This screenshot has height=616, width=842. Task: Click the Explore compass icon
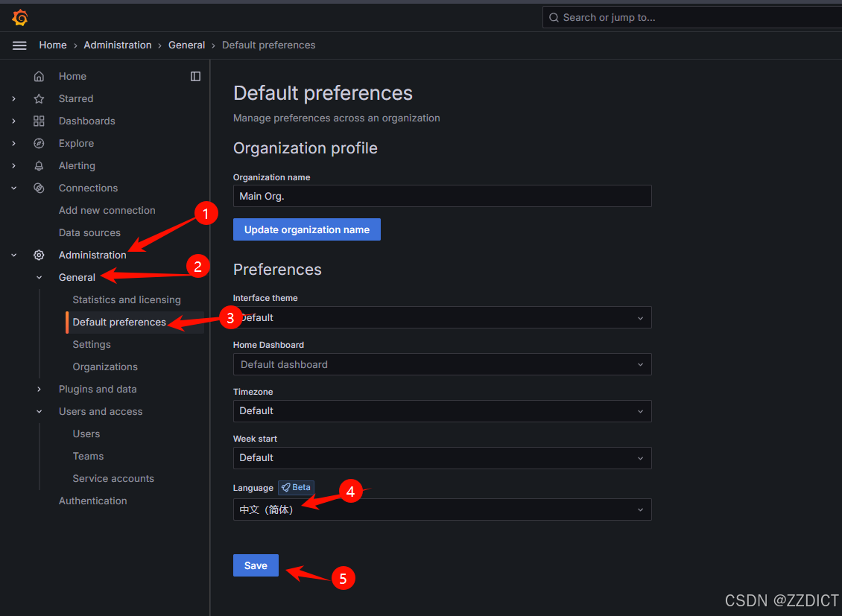pyautogui.click(x=39, y=143)
